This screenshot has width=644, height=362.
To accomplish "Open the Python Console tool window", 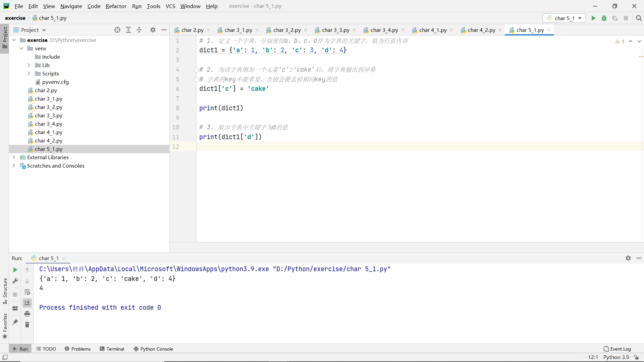I will [153, 349].
